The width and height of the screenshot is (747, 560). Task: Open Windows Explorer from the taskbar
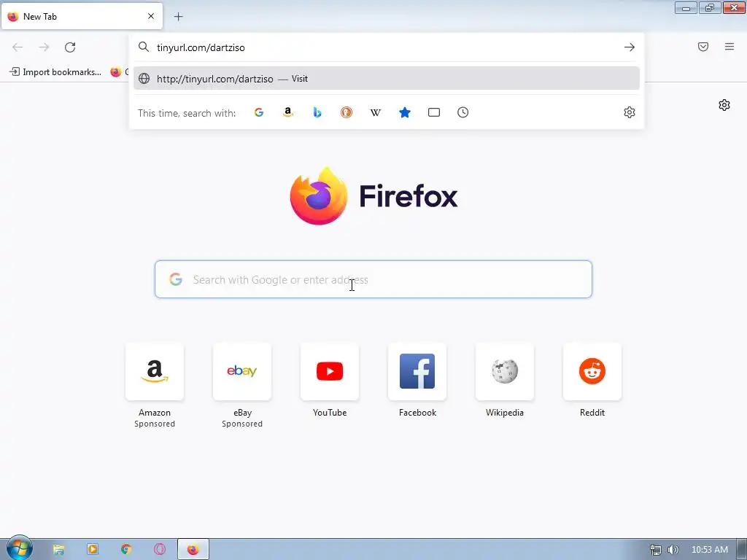tap(58, 550)
